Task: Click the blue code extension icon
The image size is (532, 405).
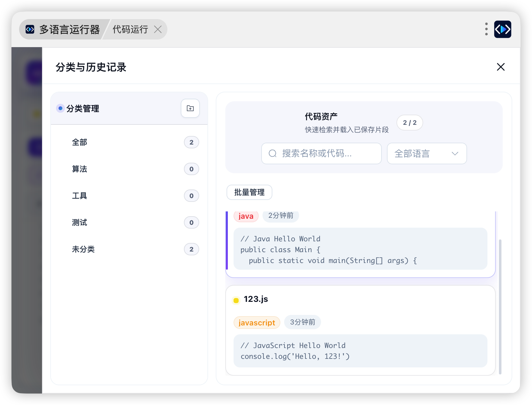Action: (503, 29)
